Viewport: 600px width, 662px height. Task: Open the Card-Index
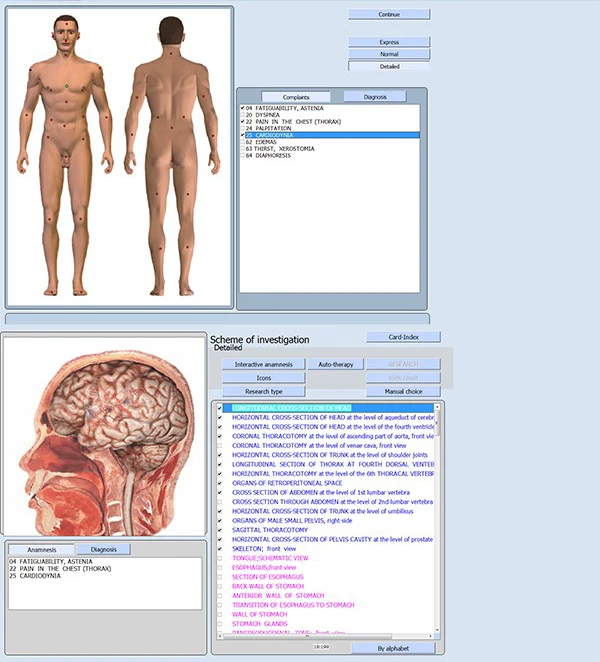(x=403, y=337)
